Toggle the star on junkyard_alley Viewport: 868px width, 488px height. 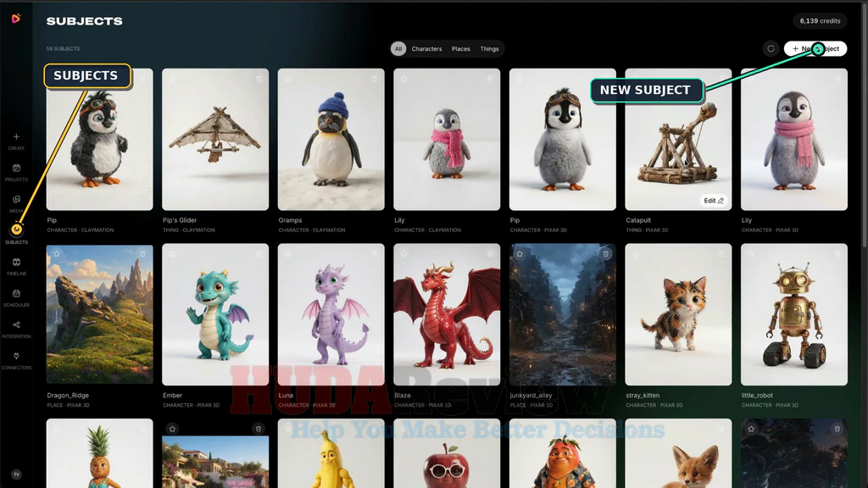click(x=520, y=254)
